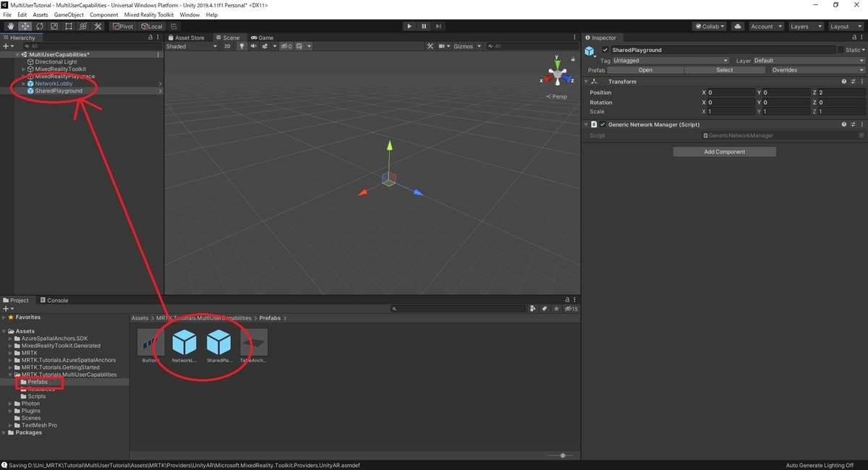Click prefab Select button
Screen dimensions: 868x470
[x=724, y=70]
